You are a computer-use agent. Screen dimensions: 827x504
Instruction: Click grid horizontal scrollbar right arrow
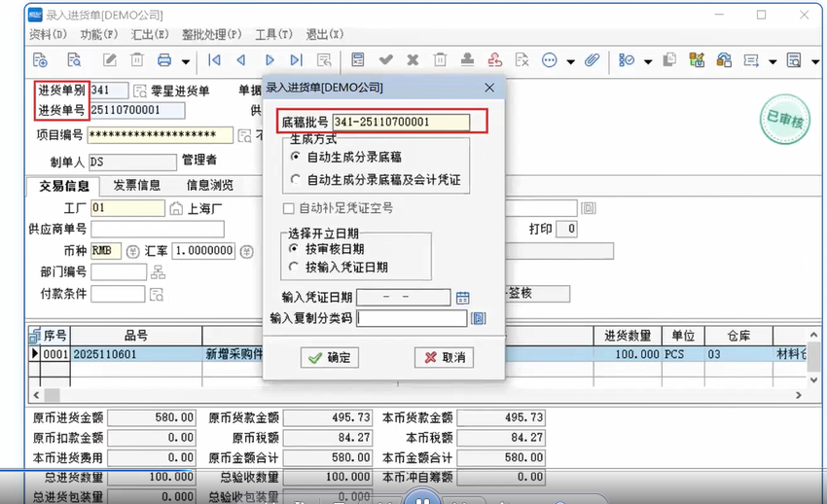tap(799, 395)
